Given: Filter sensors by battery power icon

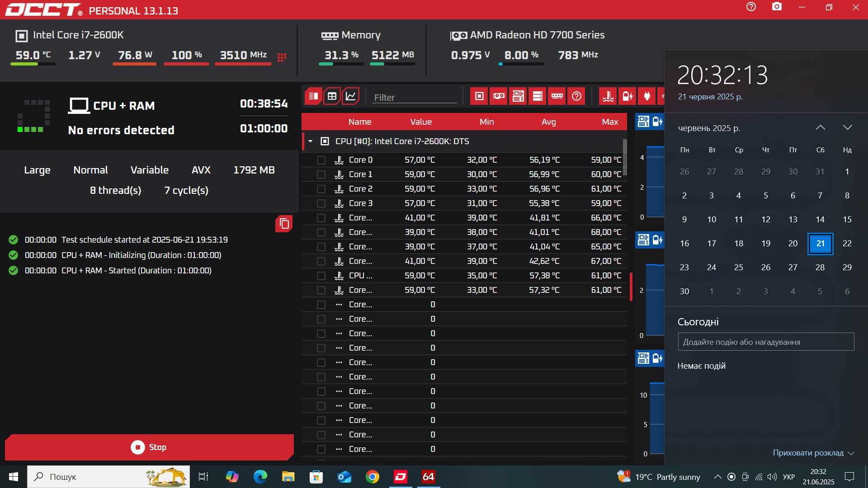Looking at the screenshot, I should click(x=628, y=96).
